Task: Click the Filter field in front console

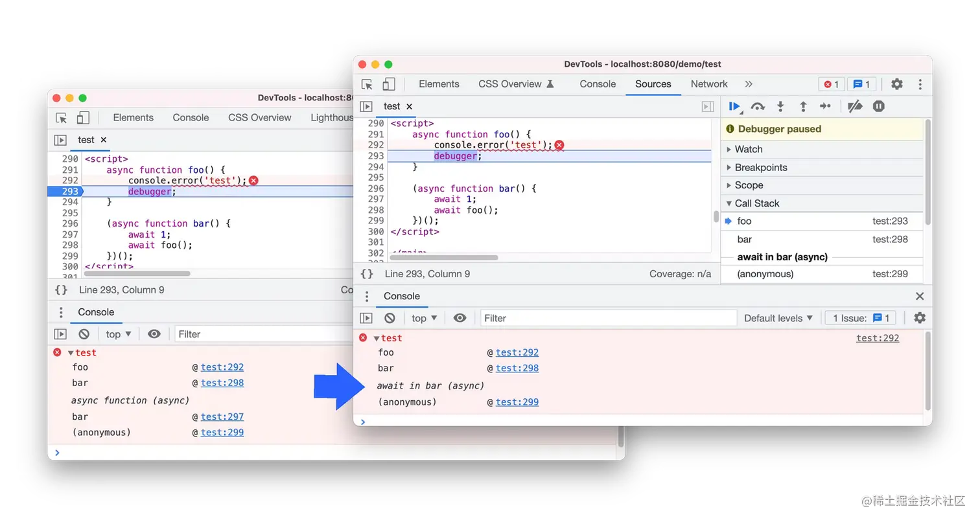Action: [608, 318]
